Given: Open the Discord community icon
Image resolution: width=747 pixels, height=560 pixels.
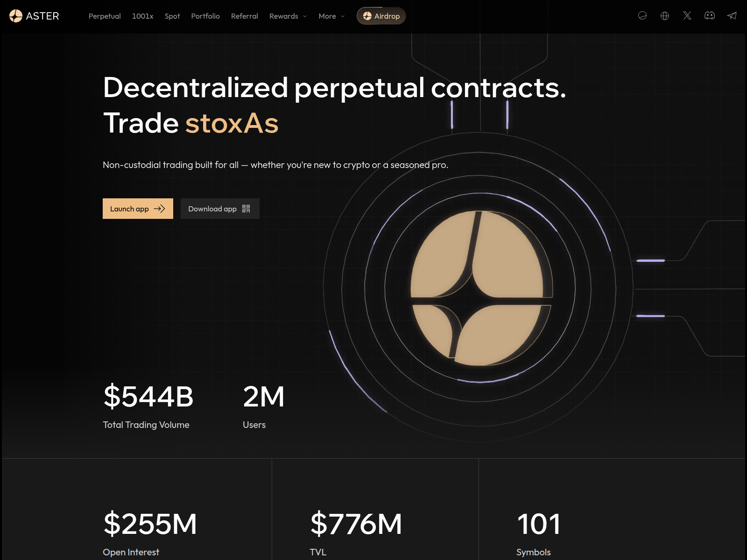Looking at the screenshot, I should tap(710, 16).
